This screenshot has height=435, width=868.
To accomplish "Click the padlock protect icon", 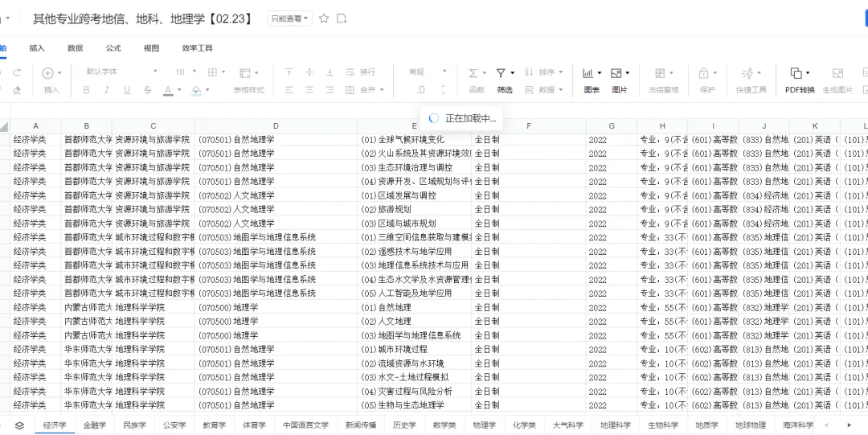I will (703, 72).
